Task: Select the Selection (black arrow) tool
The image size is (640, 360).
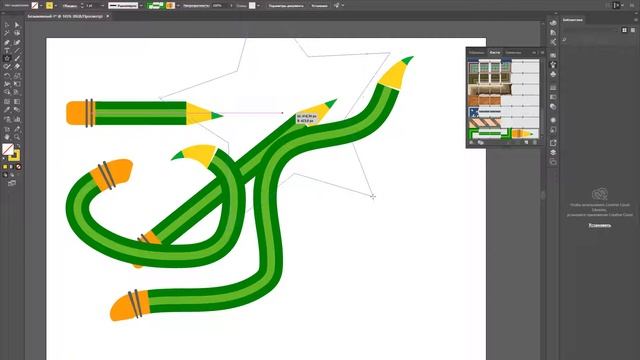Action: [7, 25]
